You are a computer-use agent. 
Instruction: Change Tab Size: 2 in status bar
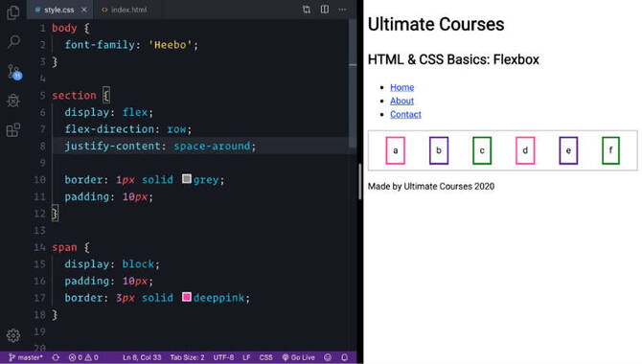click(x=187, y=357)
